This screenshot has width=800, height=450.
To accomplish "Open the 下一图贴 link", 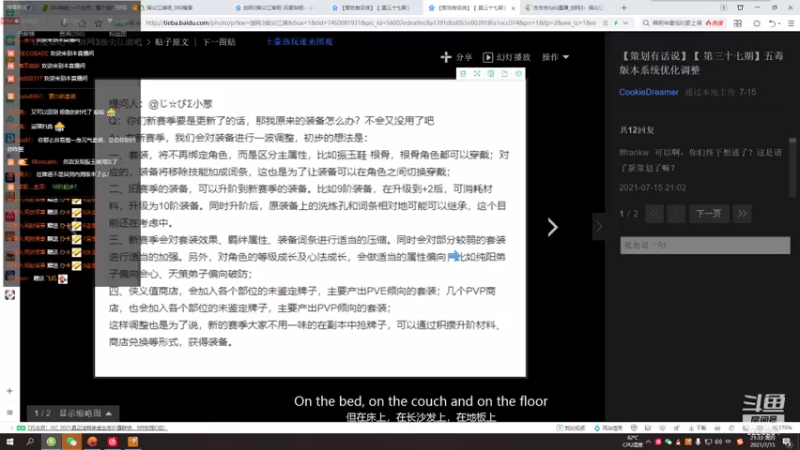I will click(x=219, y=42).
